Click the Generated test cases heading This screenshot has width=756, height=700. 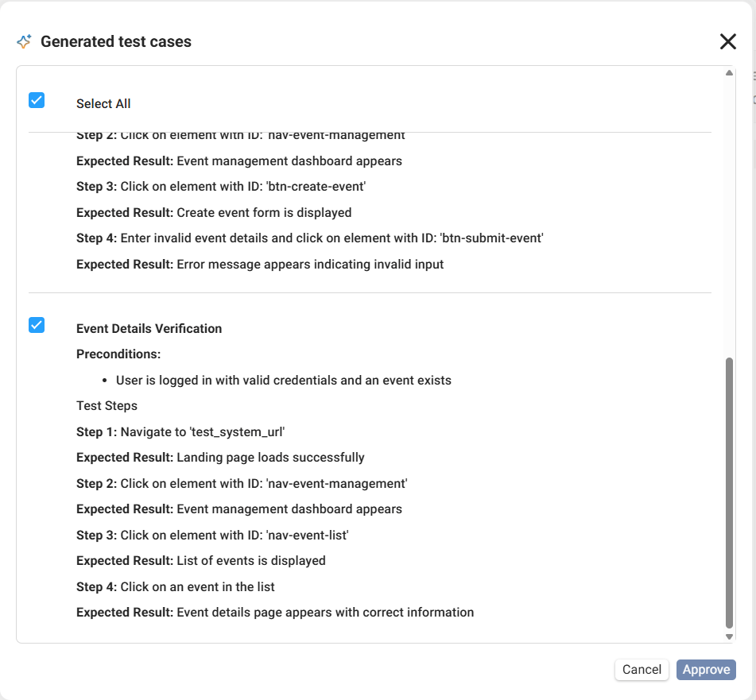point(116,42)
